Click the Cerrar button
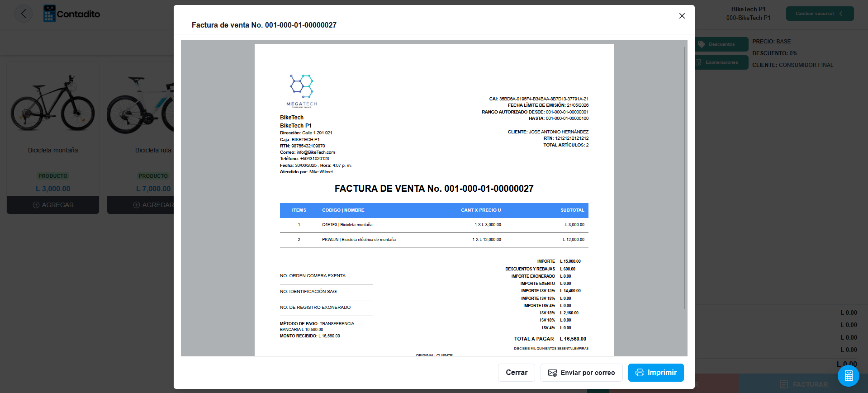The width and height of the screenshot is (868, 393). click(517, 373)
